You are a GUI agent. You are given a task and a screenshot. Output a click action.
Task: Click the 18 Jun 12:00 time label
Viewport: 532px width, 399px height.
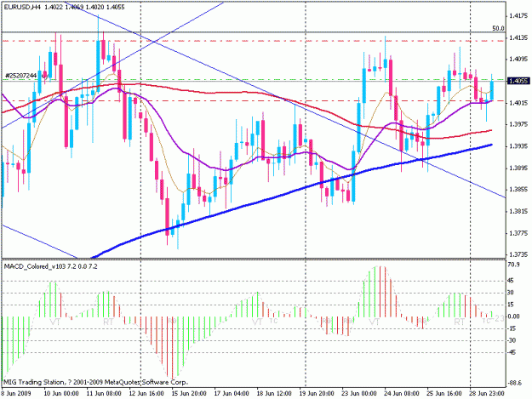click(274, 393)
